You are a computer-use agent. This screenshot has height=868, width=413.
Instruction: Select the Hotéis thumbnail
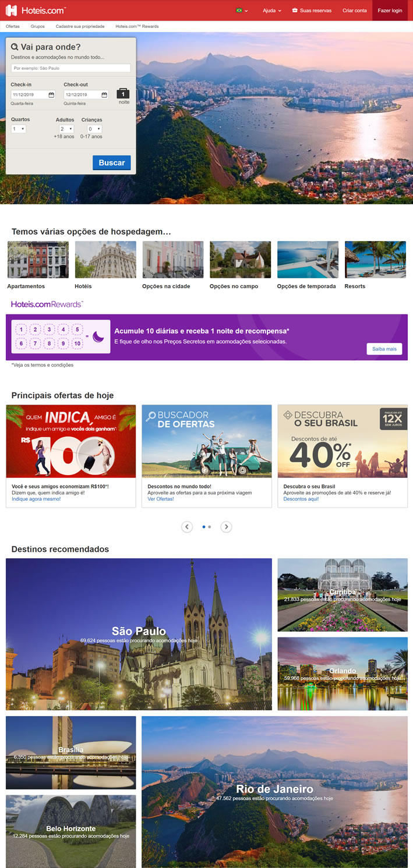click(x=105, y=260)
